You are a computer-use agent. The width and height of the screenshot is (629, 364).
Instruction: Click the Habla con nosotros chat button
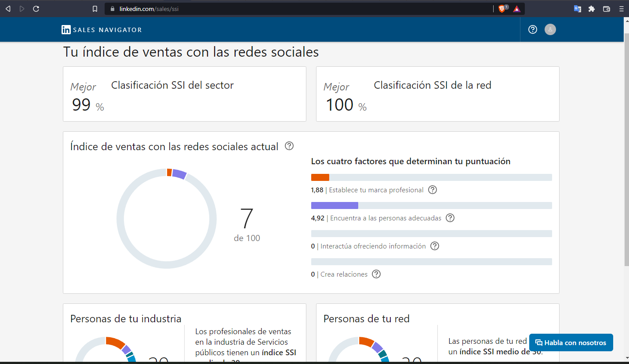coord(571,342)
